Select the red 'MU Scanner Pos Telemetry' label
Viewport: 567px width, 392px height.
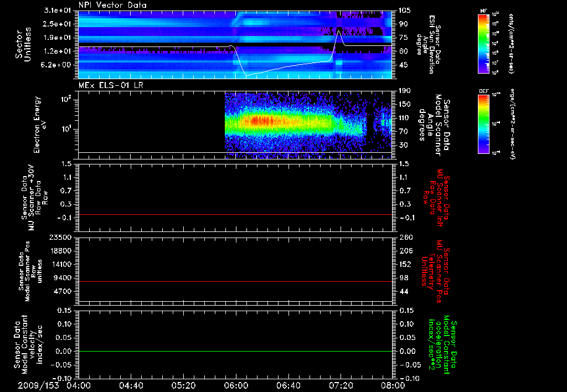pyautogui.click(x=435, y=271)
